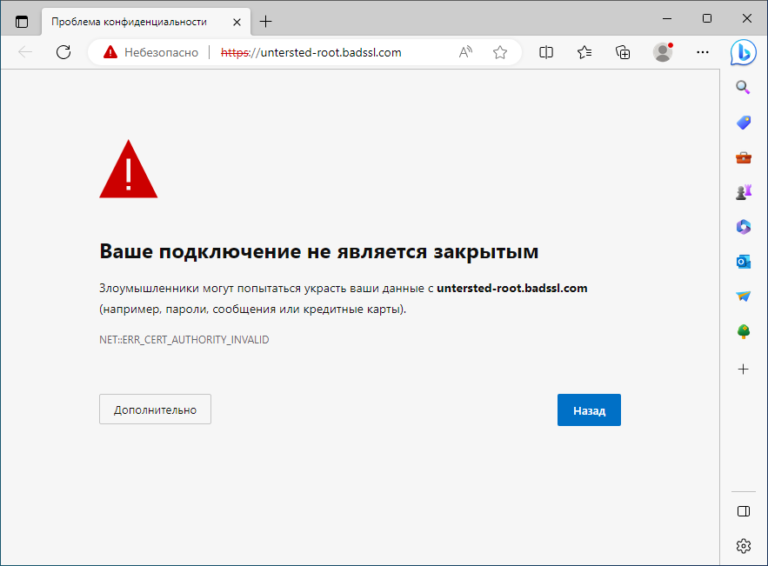The image size is (768, 566).
Task: Click the untersted-root.badssl.com address bar URL
Action: tap(311, 52)
